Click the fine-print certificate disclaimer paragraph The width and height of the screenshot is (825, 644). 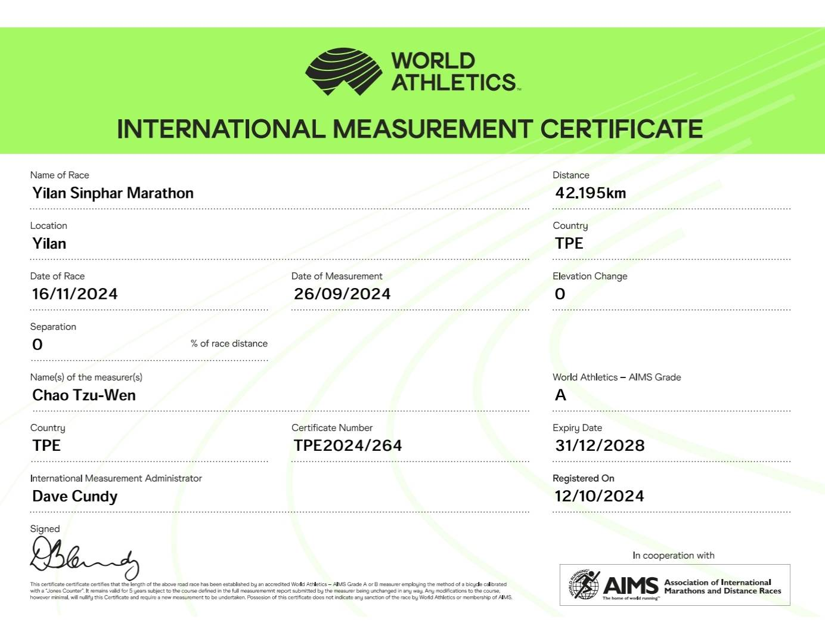(271, 591)
